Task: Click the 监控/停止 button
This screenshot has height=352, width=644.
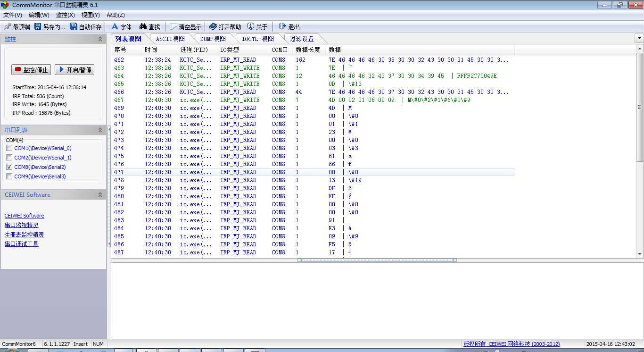Action: click(31, 70)
